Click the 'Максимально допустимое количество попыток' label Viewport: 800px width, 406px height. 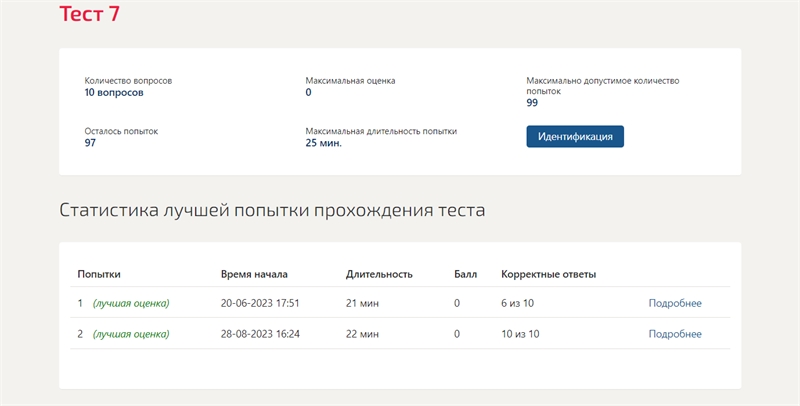[603, 86]
